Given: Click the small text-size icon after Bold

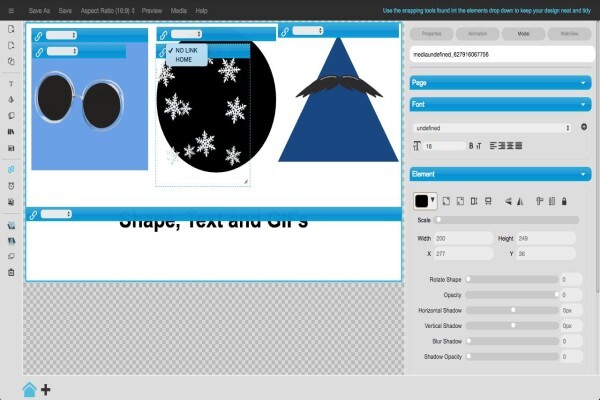Looking at the screenshot, I should (478, 146).
